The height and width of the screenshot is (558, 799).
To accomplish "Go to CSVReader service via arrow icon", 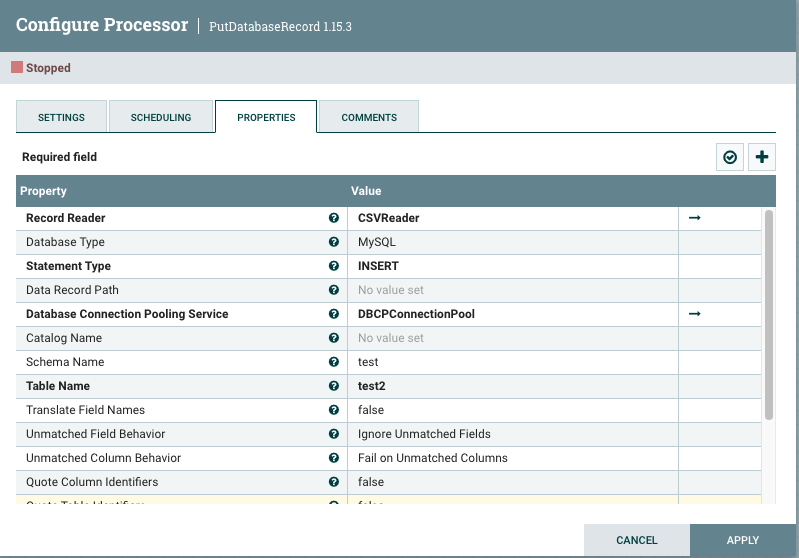I will [x=695, y=218].
